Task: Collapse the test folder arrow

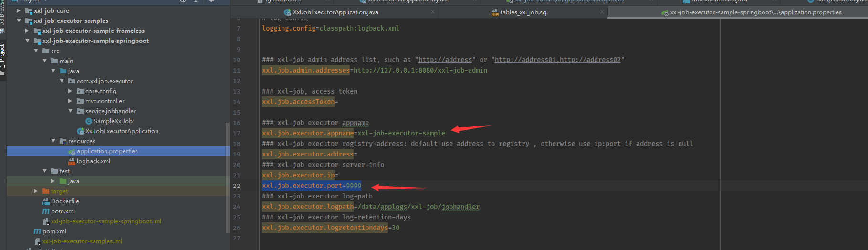Action: (44, 171)
